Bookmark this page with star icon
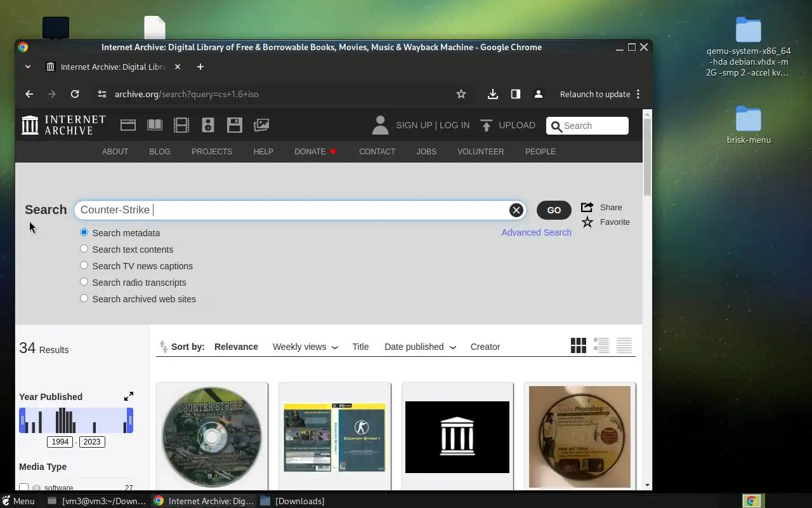The width and height of the screenshot is (812, 508). click(461, 94)
